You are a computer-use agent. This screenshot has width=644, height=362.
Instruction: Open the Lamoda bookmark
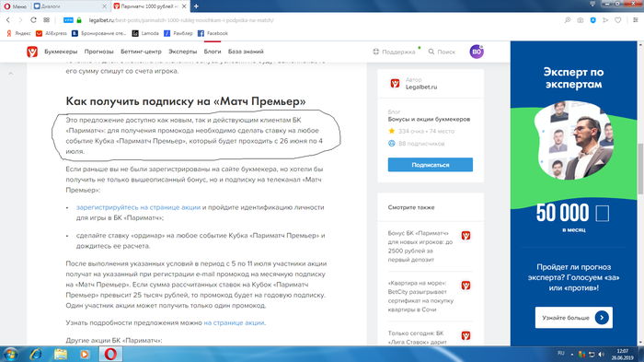click(145, 33)
